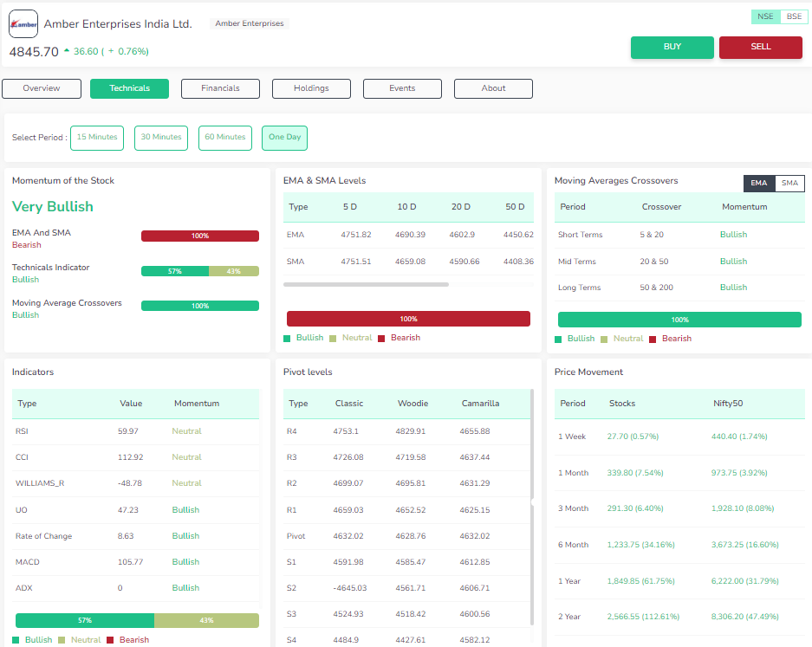This screenshot has width=812, height=647.
Task: Open the Holdings tab
Action: pyautogui.click(x=311, y=88)
